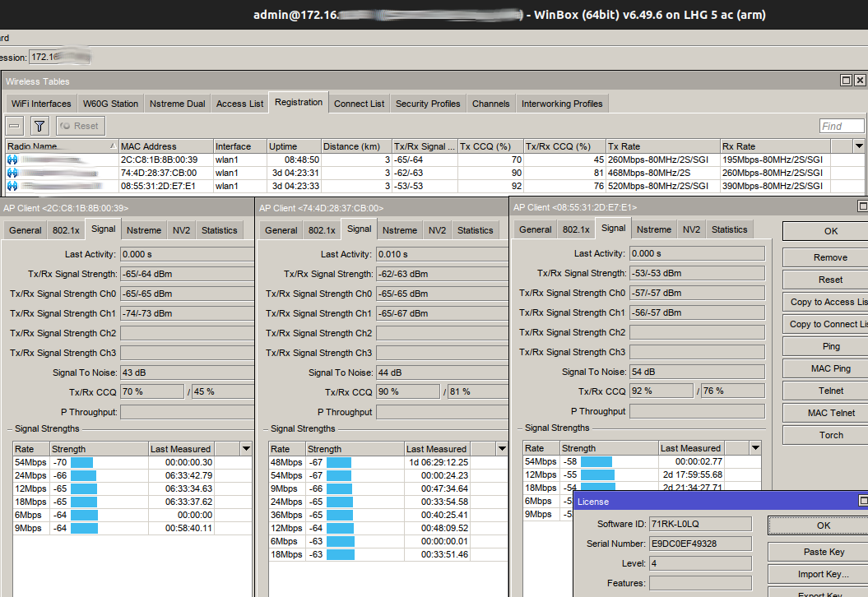Switch to the Security Profiles tab
The height and width of the screenshot is (597, 868).
(427, 104)
